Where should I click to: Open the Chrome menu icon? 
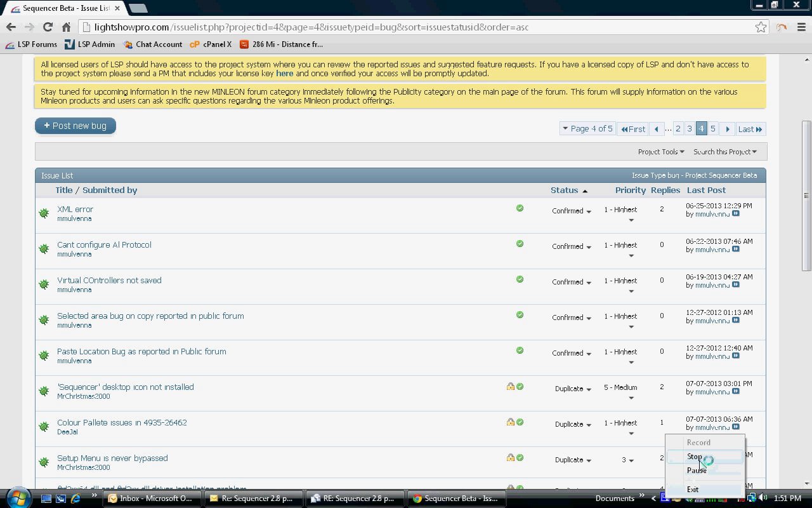click(x=800, y=27)
